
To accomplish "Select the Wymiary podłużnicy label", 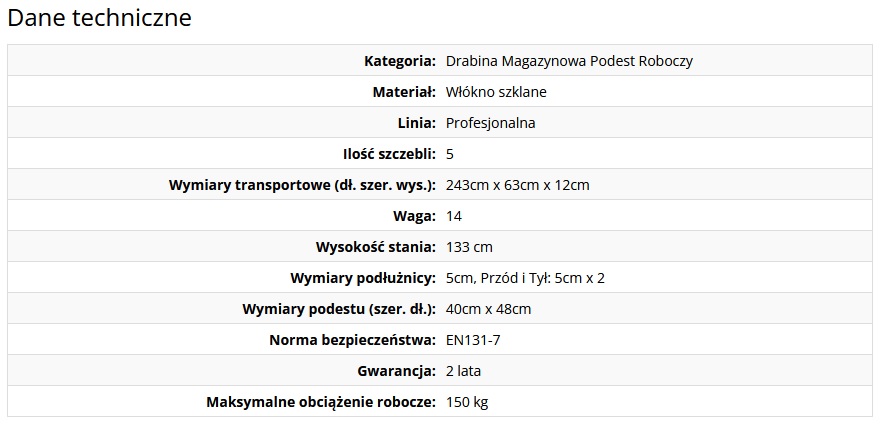I will click(363, 278).
